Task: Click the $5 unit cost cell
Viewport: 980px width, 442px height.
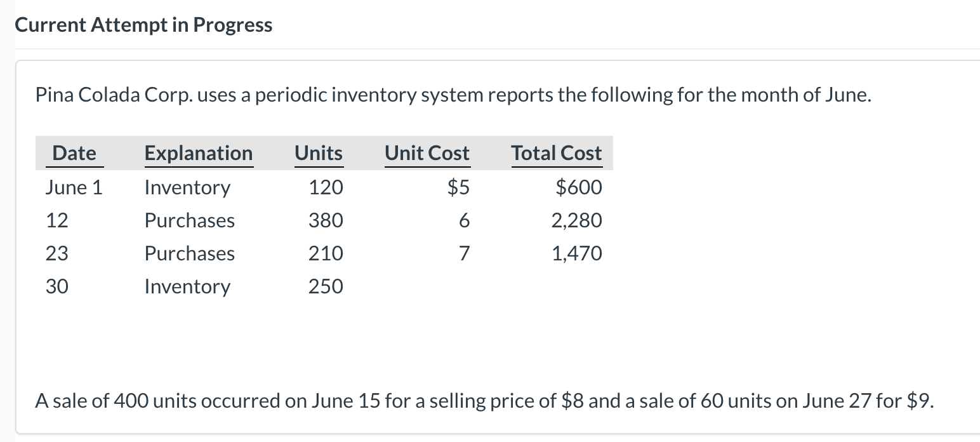Action: point(459,187)
